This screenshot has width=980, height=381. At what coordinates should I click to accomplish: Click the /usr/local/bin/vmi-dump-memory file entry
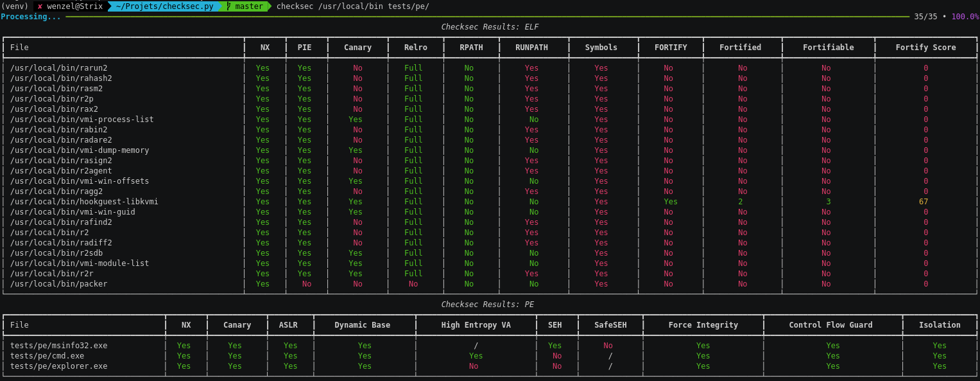click(80, 150)
